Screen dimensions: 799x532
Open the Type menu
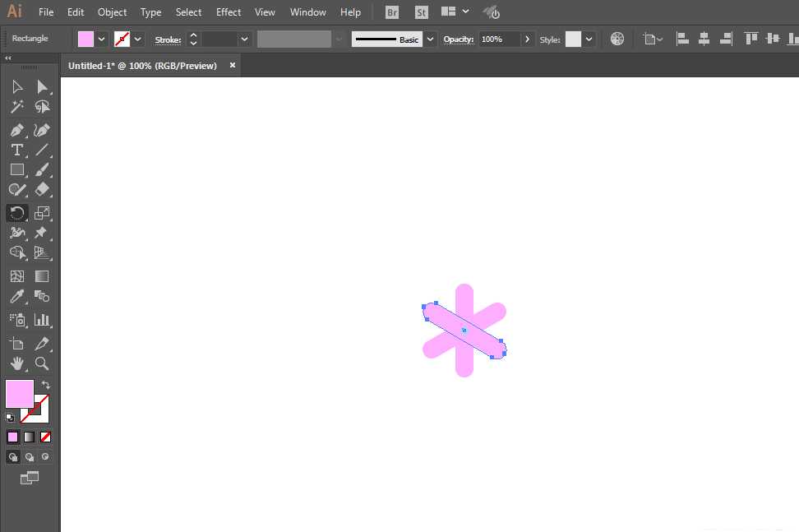tap(150, 12)
